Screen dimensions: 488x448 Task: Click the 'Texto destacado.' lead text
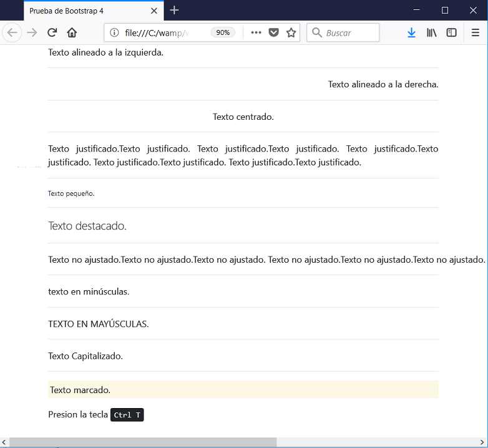87,226
